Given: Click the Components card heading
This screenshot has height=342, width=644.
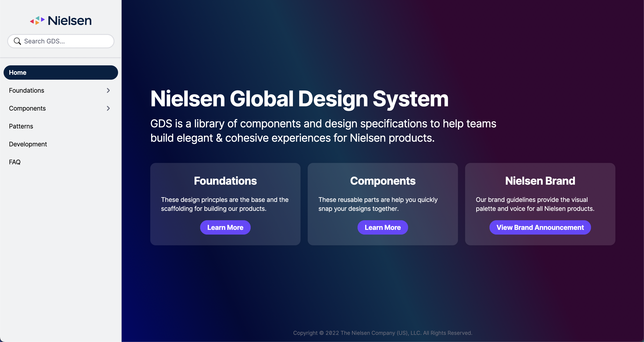Looking at the screenshot, I should (x=383, y=181).
